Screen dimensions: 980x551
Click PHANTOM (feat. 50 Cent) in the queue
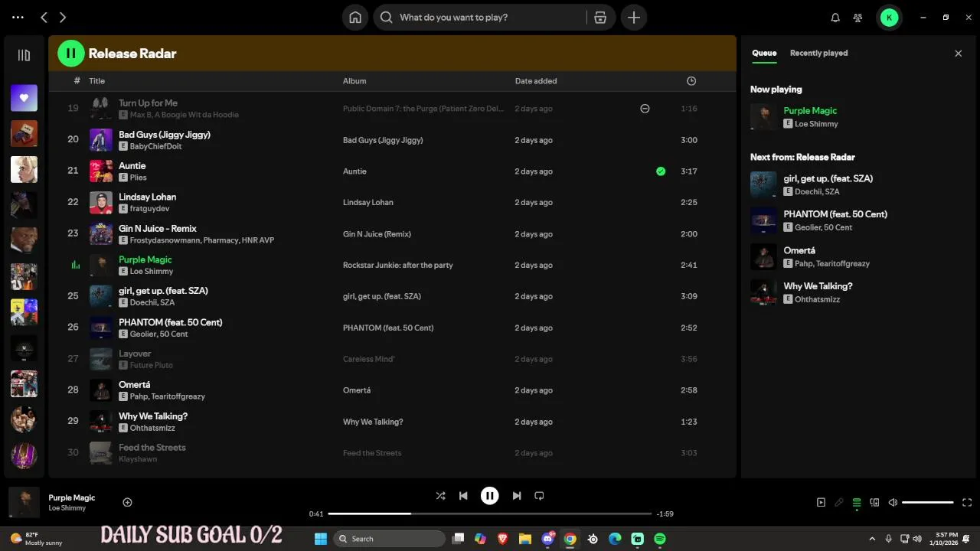click(x=835, y=214)
